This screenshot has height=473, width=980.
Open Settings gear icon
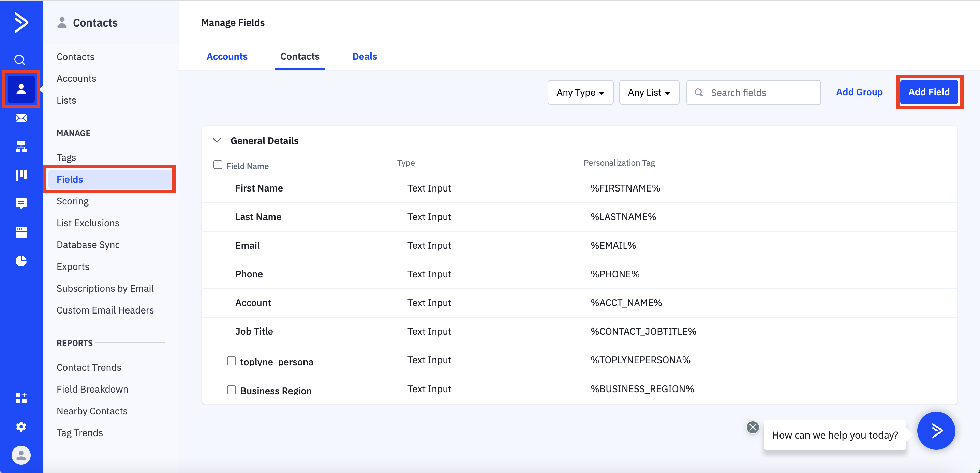(21, 427)
